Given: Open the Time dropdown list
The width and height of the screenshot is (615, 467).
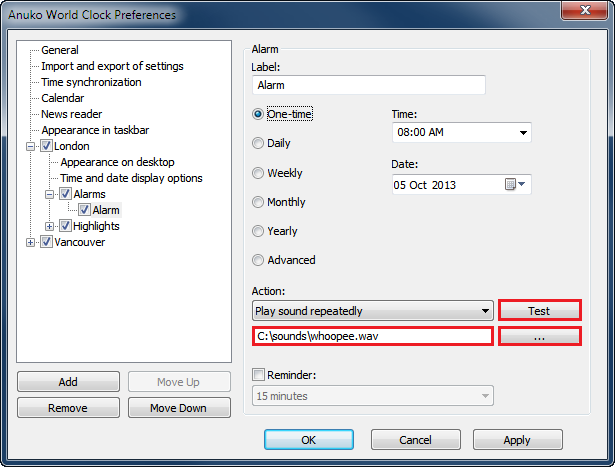Looking at the screenshot, I should (523, 133).
